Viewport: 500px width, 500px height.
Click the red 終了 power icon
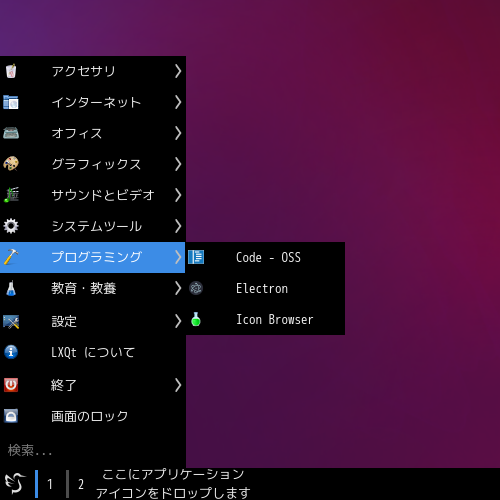[x=11, y=385]
